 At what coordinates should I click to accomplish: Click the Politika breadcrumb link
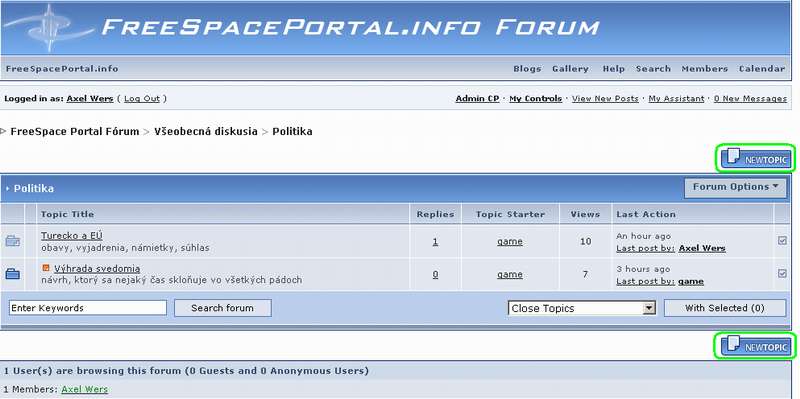tap(292, 132)
